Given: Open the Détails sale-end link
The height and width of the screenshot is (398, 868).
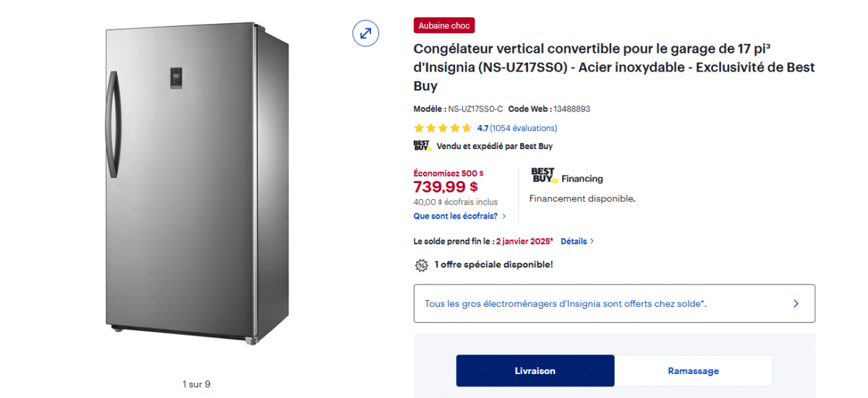Looking at the screenshot, I should pos(574,241).
